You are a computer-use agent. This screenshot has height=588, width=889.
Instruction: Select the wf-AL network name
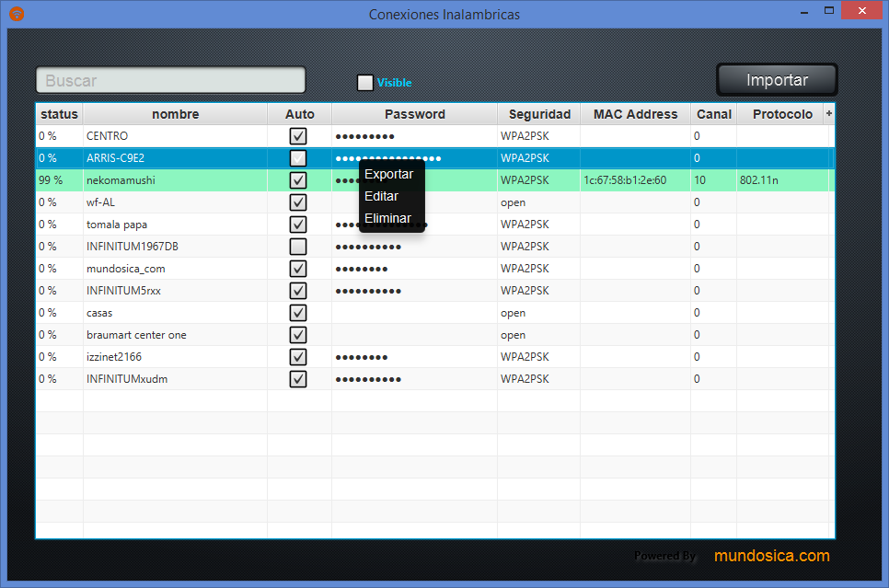(100, 202)
